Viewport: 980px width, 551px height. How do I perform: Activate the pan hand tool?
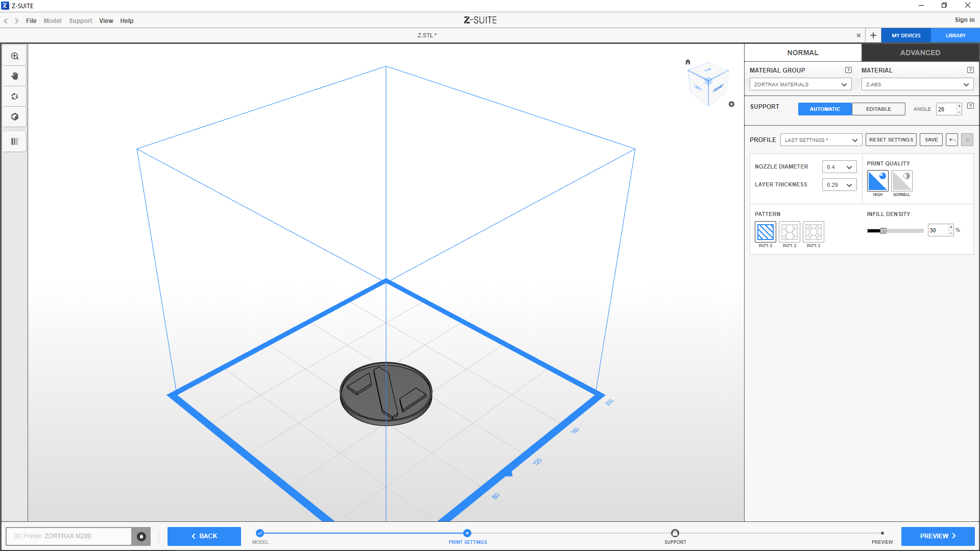[x=15, y=76]
